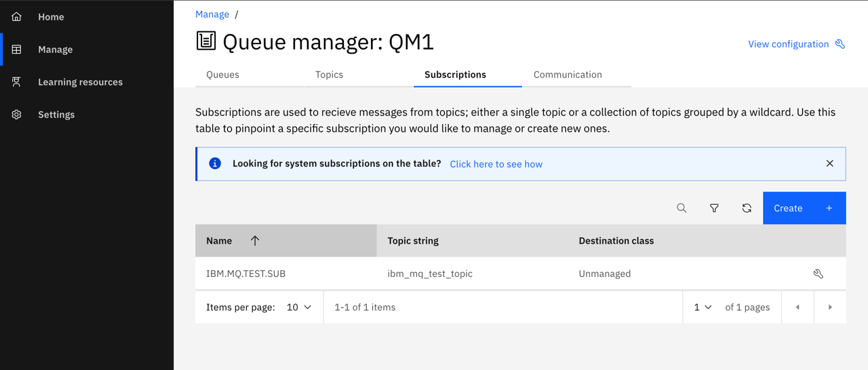Open the table filter funnel icon

(714, 208)
